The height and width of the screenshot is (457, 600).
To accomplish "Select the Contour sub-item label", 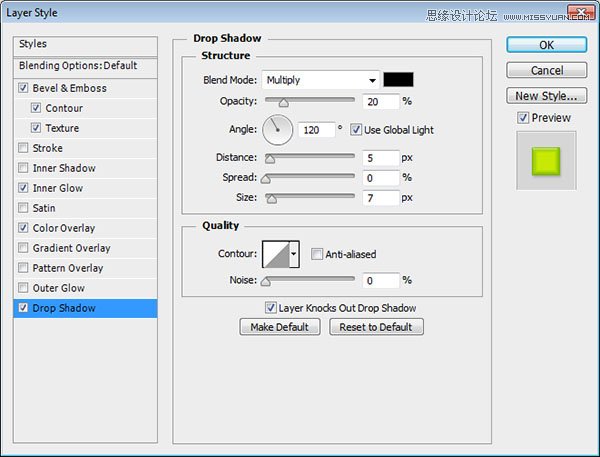I will coord(64,108).
